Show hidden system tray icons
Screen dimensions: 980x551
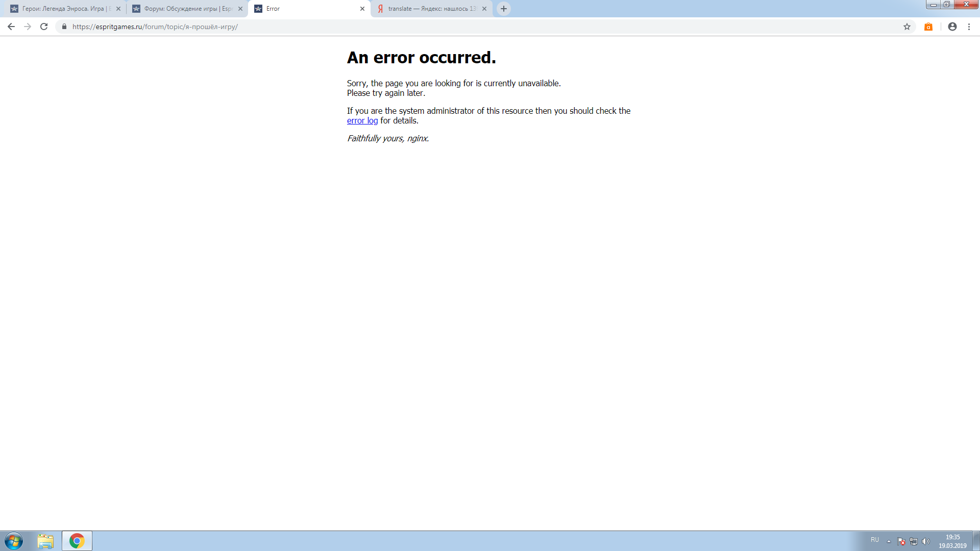tap(889, 541)
